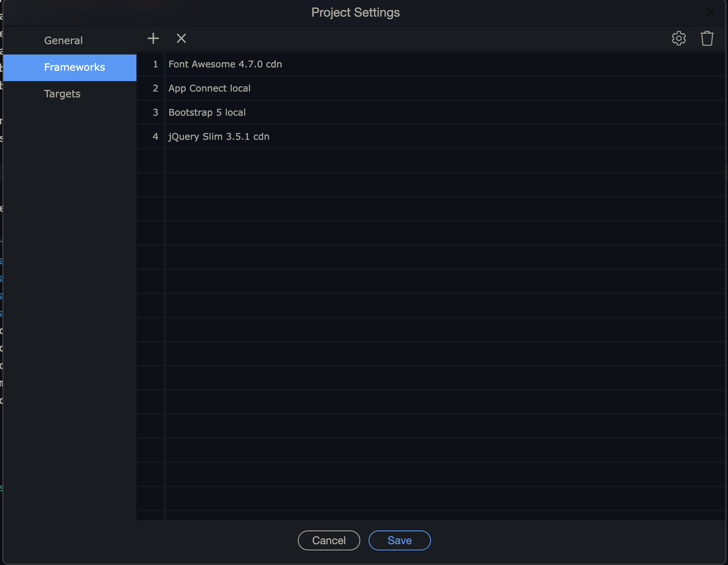This screenshot has width=728, height=565.
Task: Open framework settings gear icon
Action: (x=679, y=38)
